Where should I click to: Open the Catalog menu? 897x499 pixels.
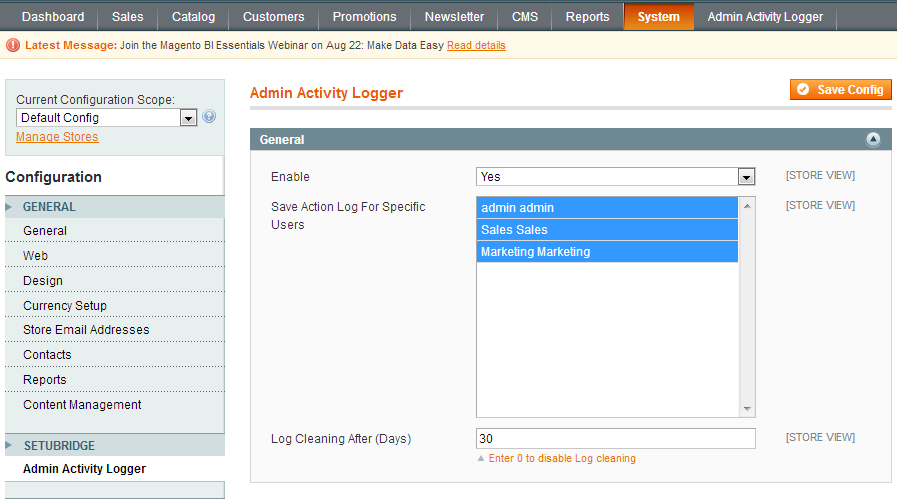[193, 17]
